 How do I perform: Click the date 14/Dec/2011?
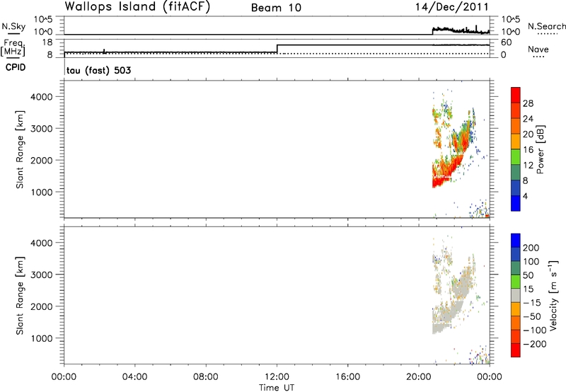(451, 7)
